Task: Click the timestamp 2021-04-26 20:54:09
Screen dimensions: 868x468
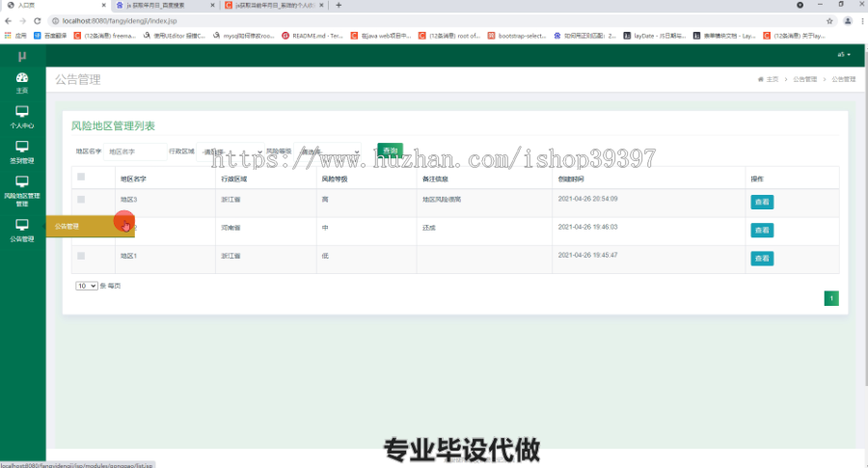Action: coord(588,199)
